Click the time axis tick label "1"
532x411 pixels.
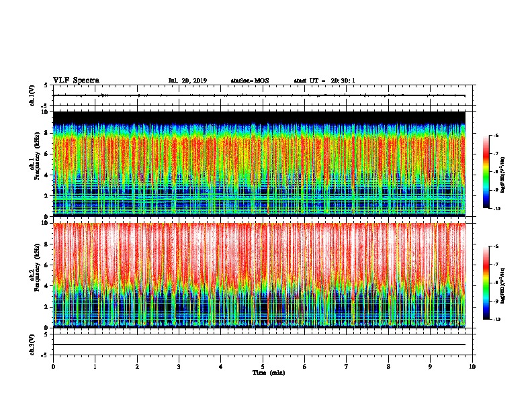click(x=95, y=367)
